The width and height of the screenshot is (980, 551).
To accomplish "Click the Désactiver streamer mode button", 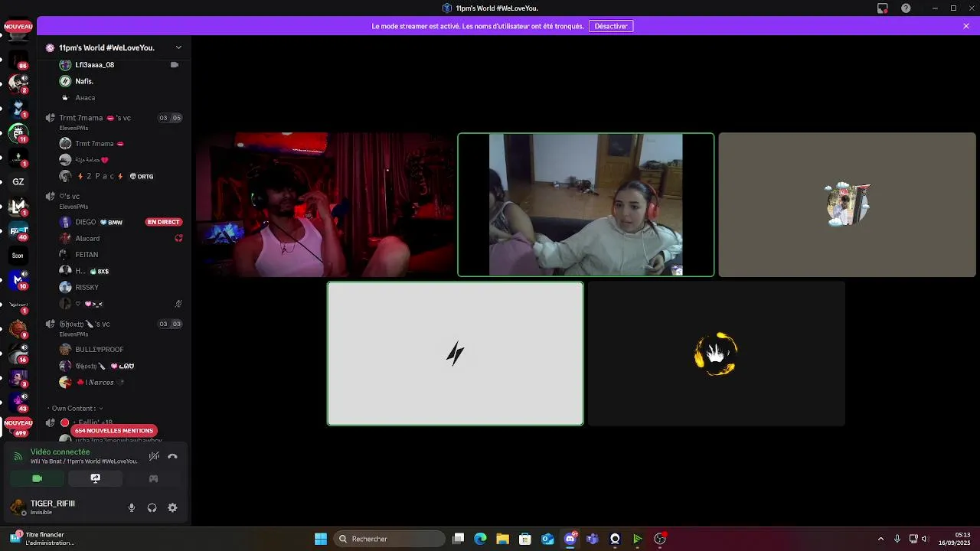I will [x=611, y=26].
